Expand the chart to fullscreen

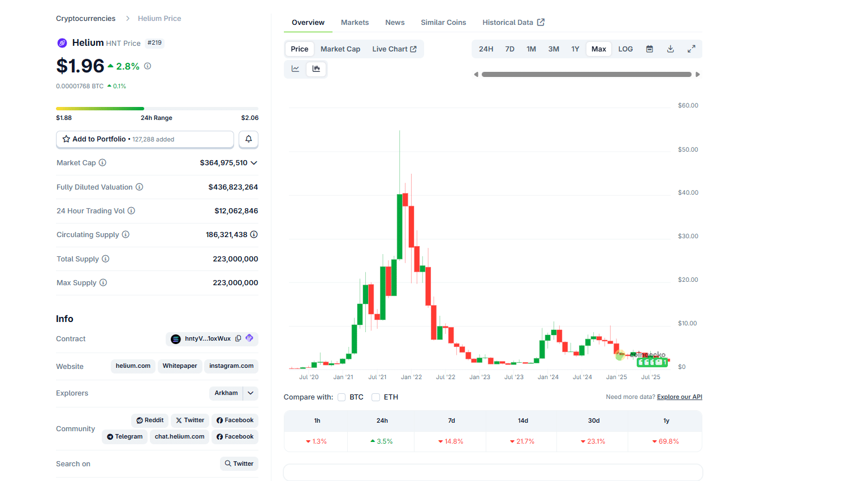[691, 49]
